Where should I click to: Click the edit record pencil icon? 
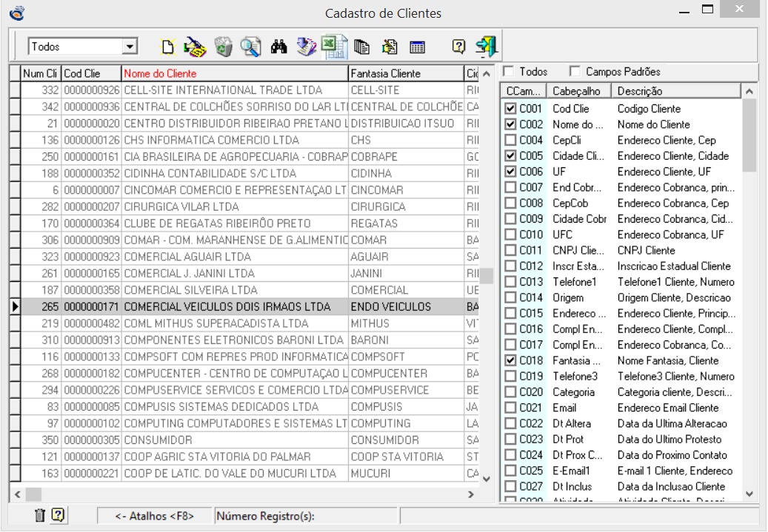195,47
